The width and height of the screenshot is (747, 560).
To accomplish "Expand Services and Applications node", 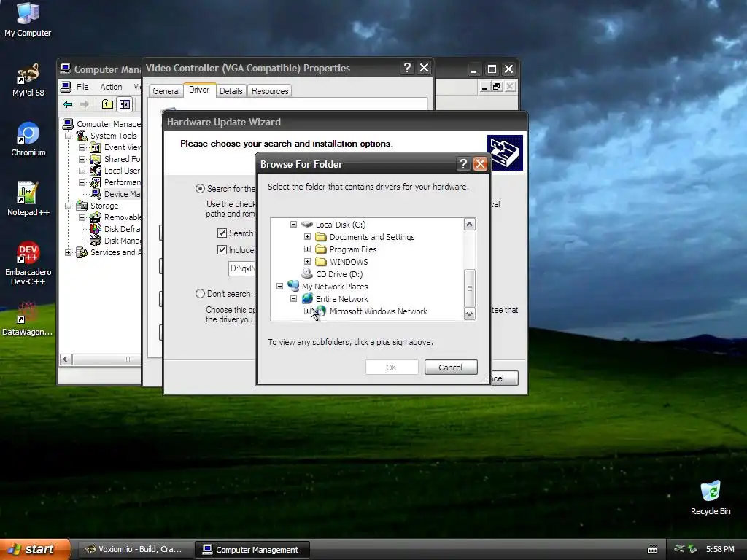I will coord(68,252).
